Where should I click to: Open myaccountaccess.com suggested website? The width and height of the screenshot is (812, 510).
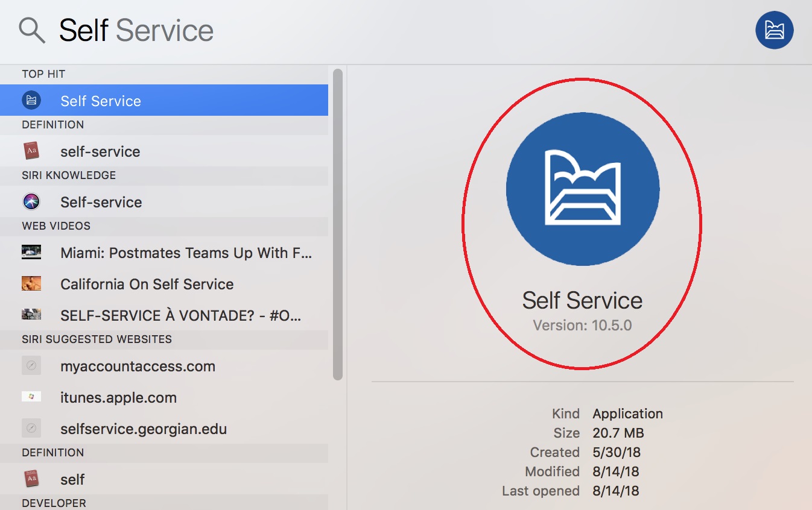coord(164,366)
